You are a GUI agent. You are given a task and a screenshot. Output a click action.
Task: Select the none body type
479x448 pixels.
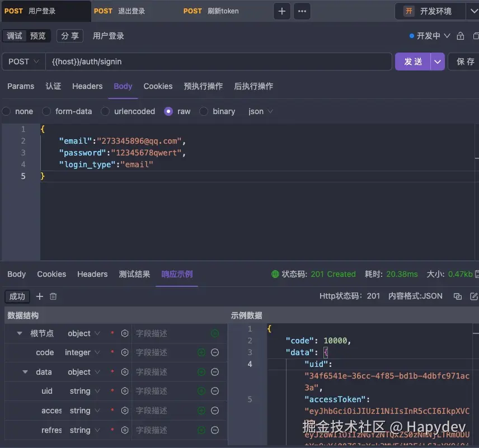click(6, 111)
